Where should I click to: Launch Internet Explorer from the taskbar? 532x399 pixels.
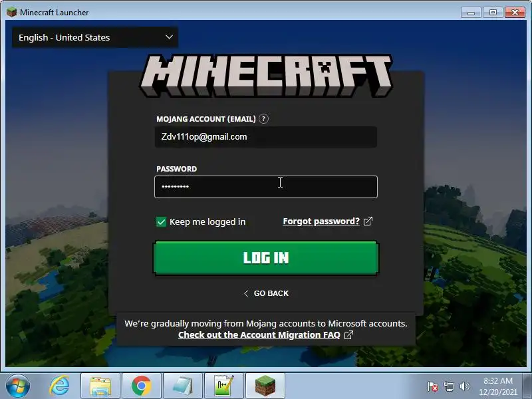pos(59,386)
